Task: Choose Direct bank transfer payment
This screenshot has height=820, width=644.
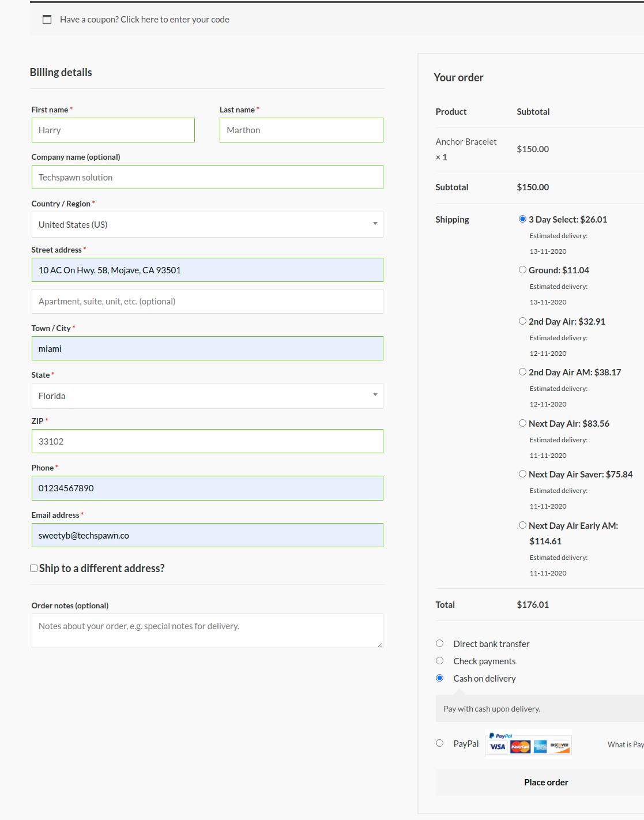Action: 440,644
